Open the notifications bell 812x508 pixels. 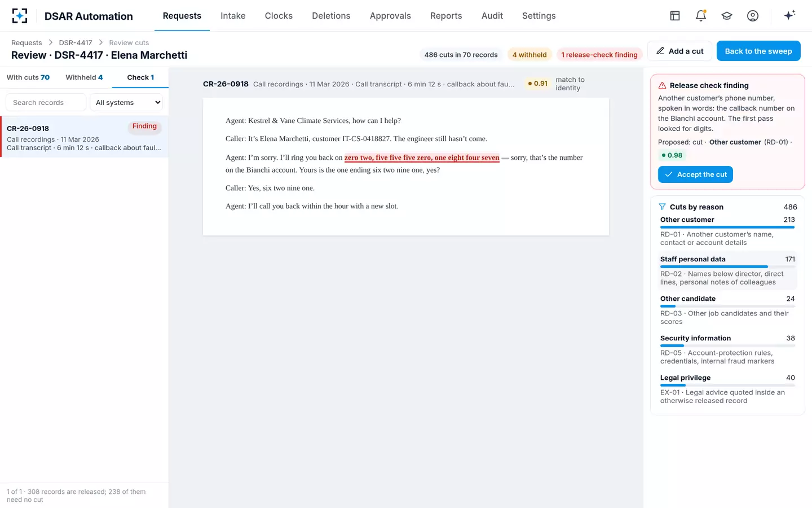tap(701, 16)
